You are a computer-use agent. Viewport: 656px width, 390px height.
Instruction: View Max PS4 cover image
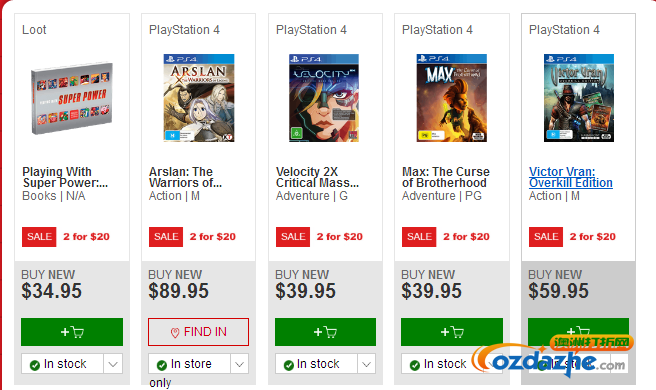click(451, 98)
